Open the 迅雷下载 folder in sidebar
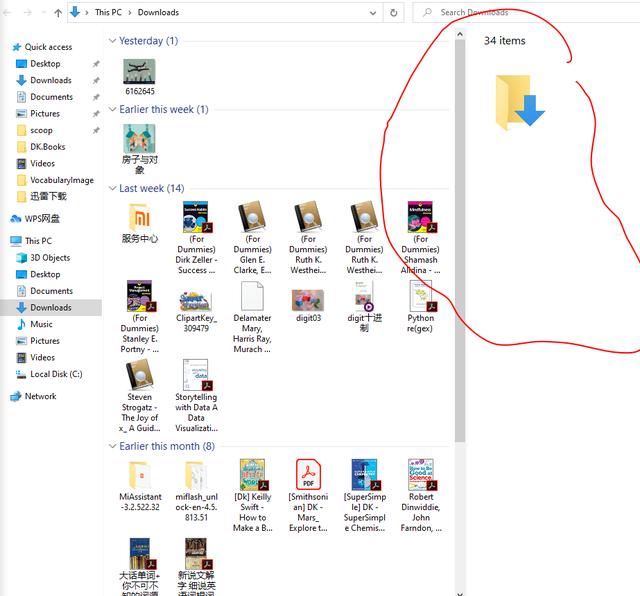This screenshot has height=596, width=640. click(48, 197)
